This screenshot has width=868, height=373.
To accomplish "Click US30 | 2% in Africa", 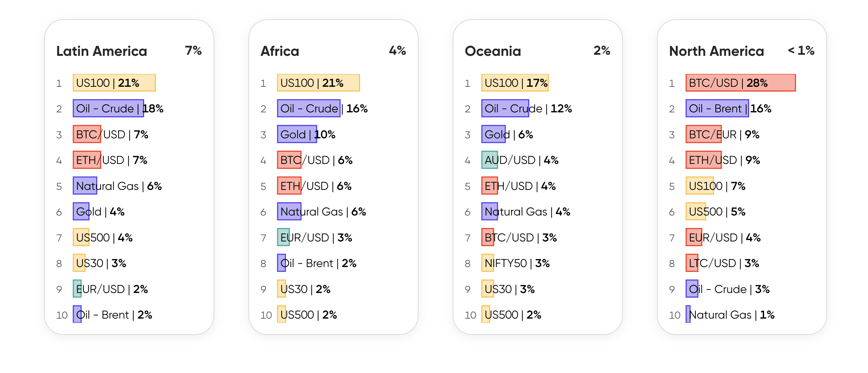I will [x=304, y=289].
